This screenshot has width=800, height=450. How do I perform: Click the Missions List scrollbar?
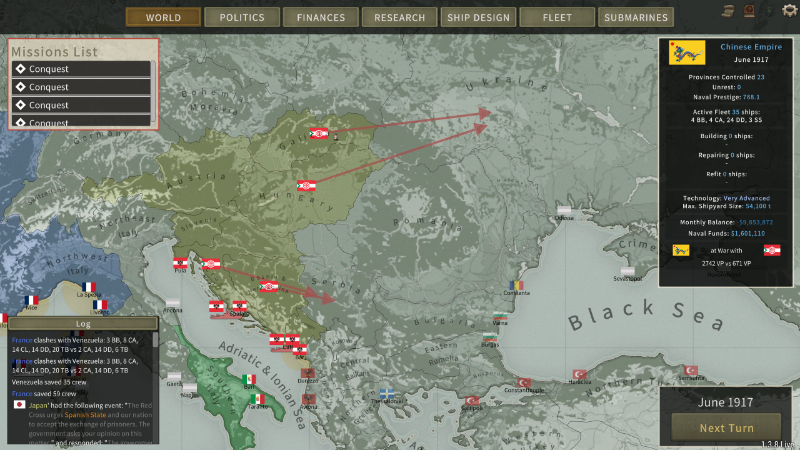[155, 92]
